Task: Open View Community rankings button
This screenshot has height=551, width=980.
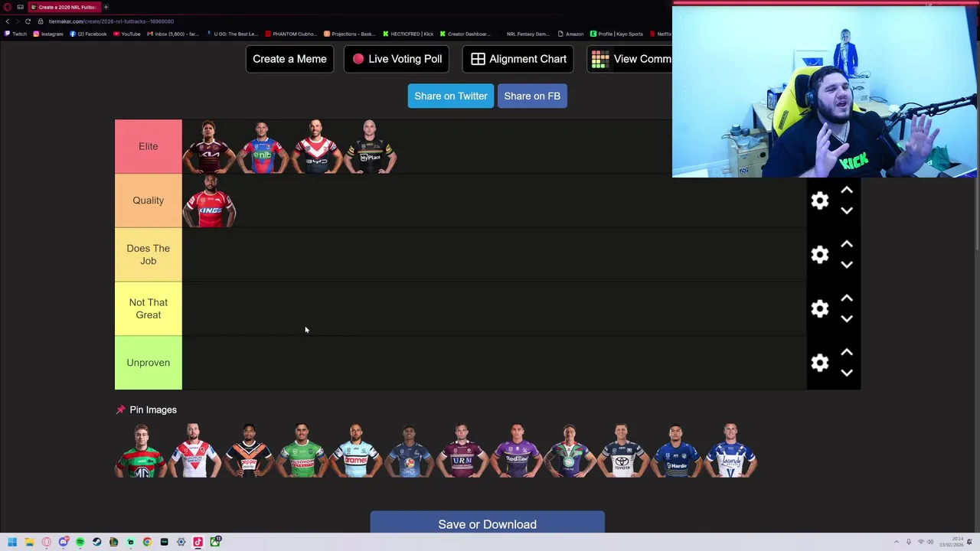Action: click(x=629, y=59)
